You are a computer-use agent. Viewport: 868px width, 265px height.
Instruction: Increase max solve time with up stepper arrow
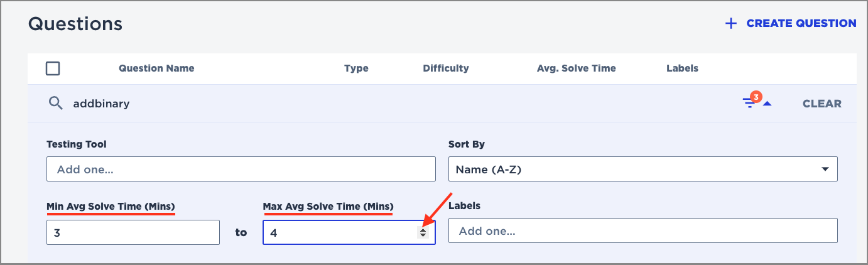point(423,229)
